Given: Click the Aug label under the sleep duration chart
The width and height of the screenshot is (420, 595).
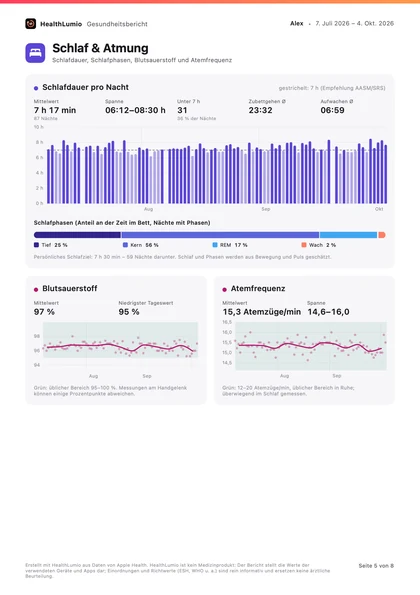Looking at the screenshot, I should 148,209.
